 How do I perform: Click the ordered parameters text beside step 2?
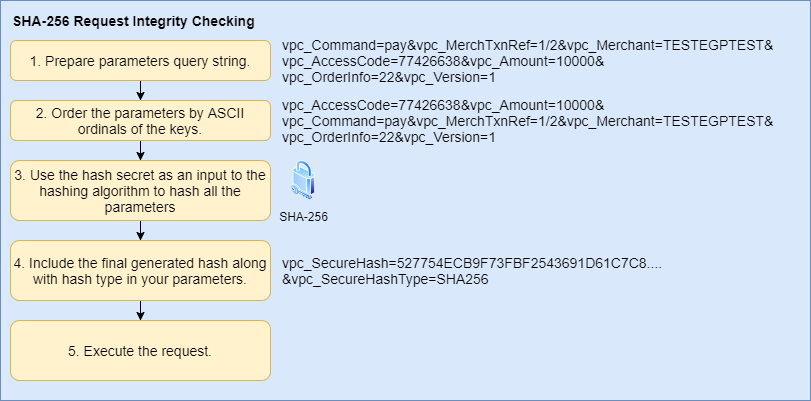[x=527, y=121]
